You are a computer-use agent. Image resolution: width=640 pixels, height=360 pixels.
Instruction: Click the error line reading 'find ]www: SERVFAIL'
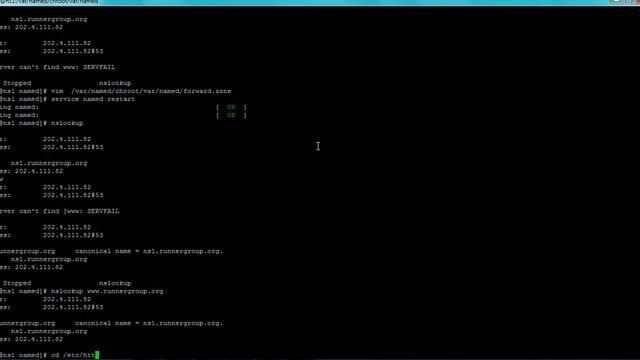60,211
